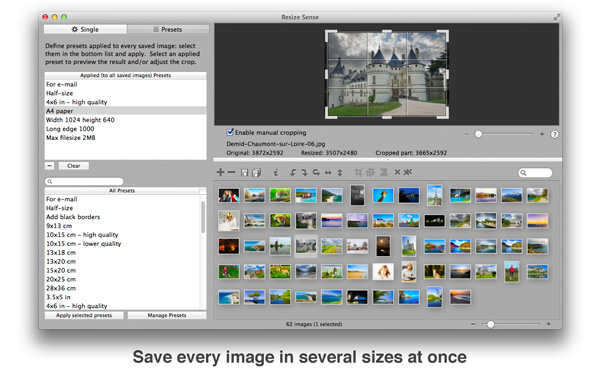Adjust the preview zoom slider knob

478,134
